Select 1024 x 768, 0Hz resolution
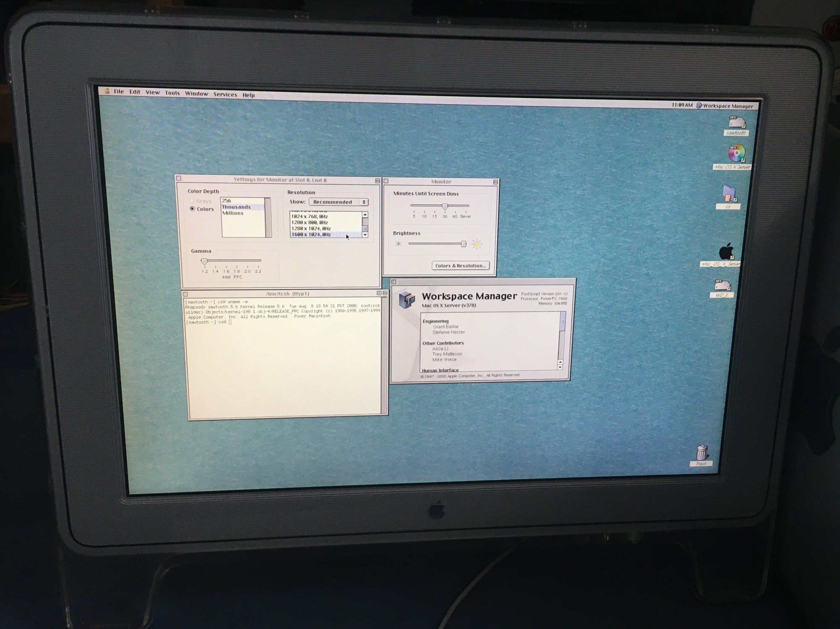This screenshot has width=840, height=629. (x=326, y=216)
